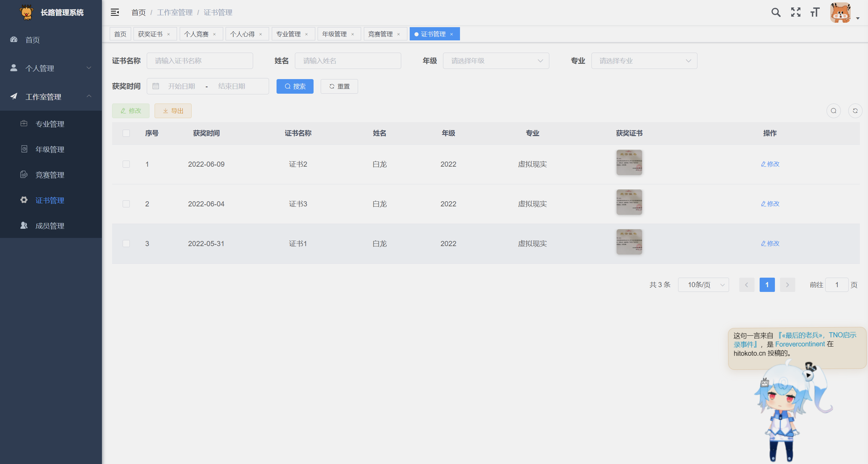
Task: Collapse sidebar with the hamburger icon
Action: [115, 13]
